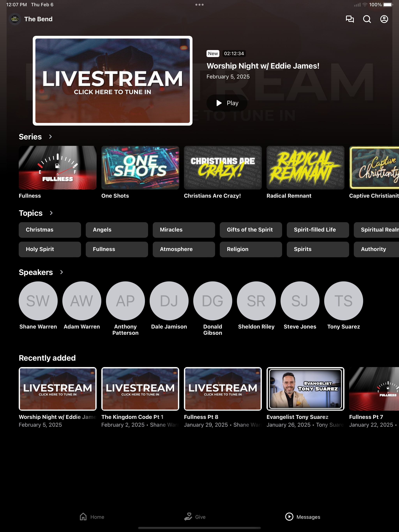
Task: Expand the Speakers section chevron
Action: 61,272
